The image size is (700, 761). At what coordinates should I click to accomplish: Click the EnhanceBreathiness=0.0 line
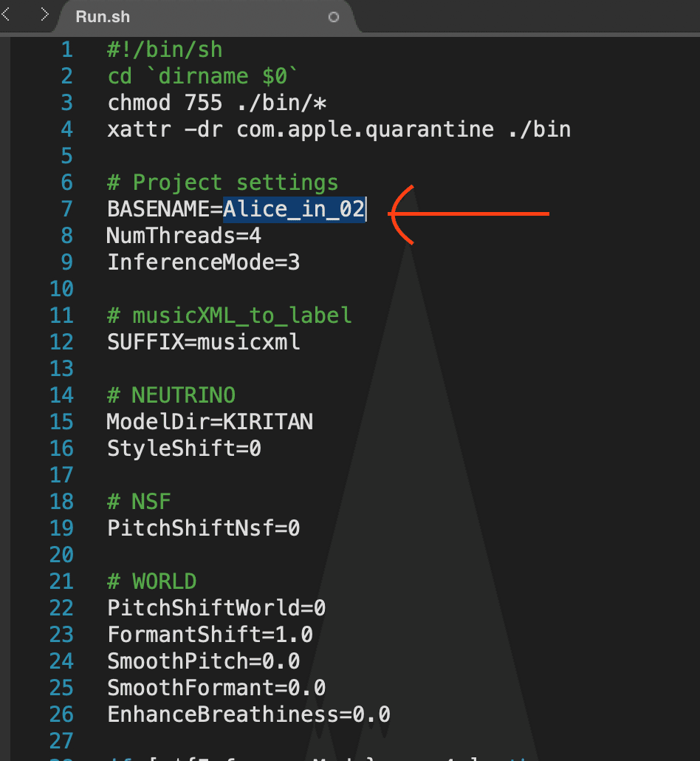pos(249,714)
